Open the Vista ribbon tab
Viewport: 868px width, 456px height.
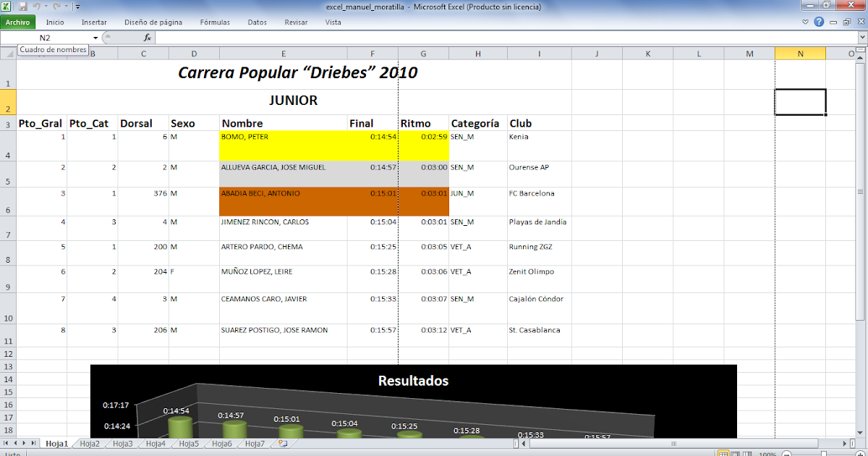(x=333, y=22)
